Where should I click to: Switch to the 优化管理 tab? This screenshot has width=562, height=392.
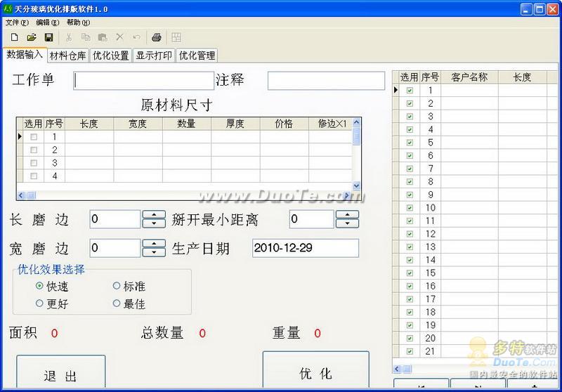197,55
